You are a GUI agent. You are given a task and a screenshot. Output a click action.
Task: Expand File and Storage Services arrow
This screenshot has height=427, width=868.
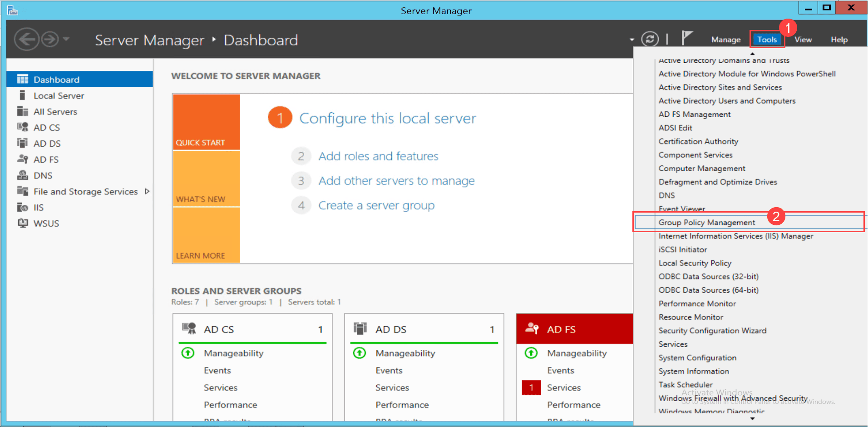(x=147, y=192)
